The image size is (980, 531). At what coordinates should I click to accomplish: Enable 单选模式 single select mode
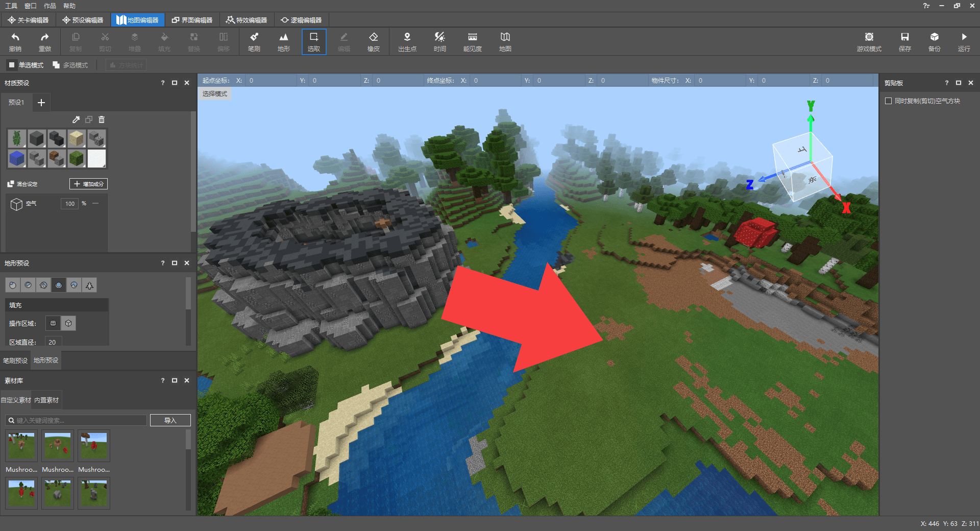click(x=26, y=65)
